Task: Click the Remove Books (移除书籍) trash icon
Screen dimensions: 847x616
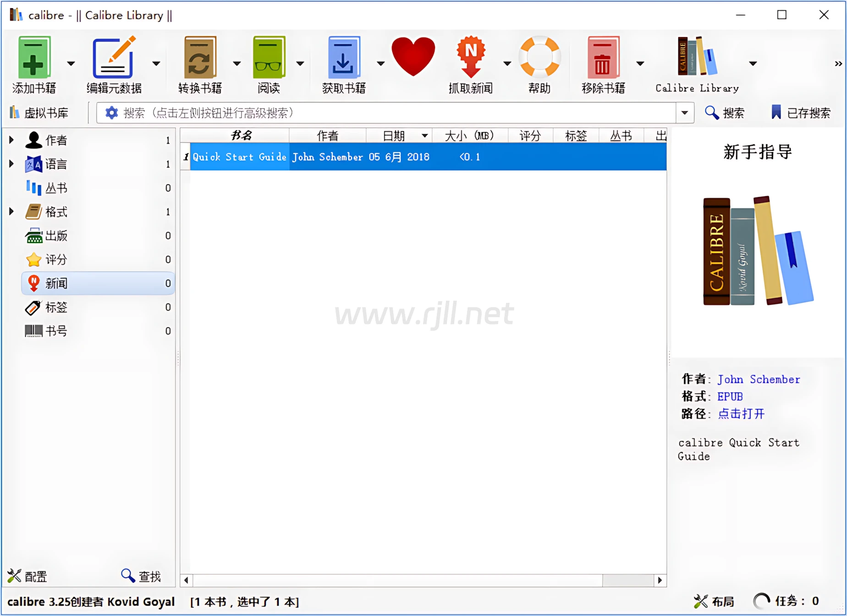Action: tap(603, 58)
